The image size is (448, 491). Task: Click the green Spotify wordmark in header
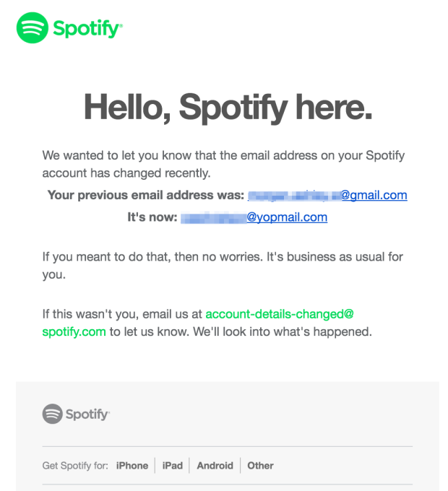87,29
